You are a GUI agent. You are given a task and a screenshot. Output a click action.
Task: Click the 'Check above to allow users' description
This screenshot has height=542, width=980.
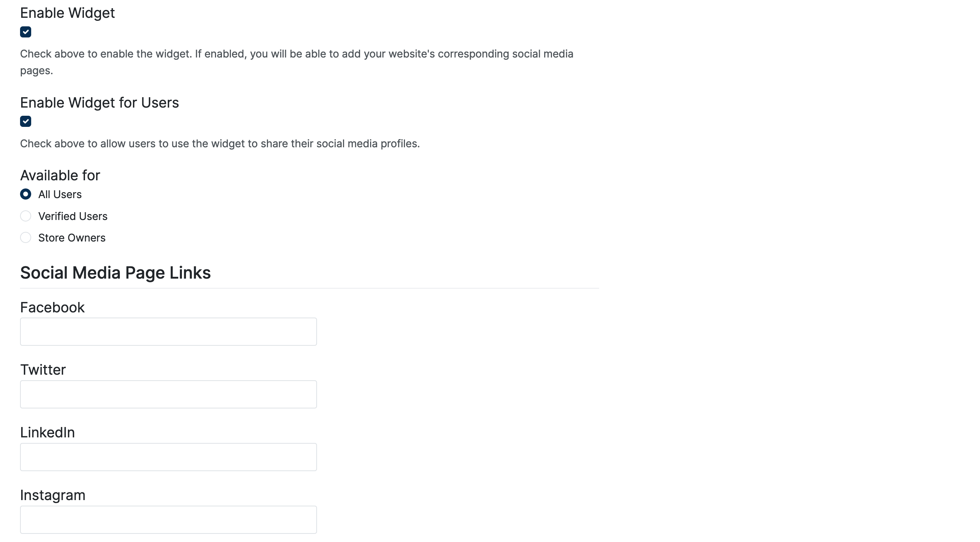219,144
